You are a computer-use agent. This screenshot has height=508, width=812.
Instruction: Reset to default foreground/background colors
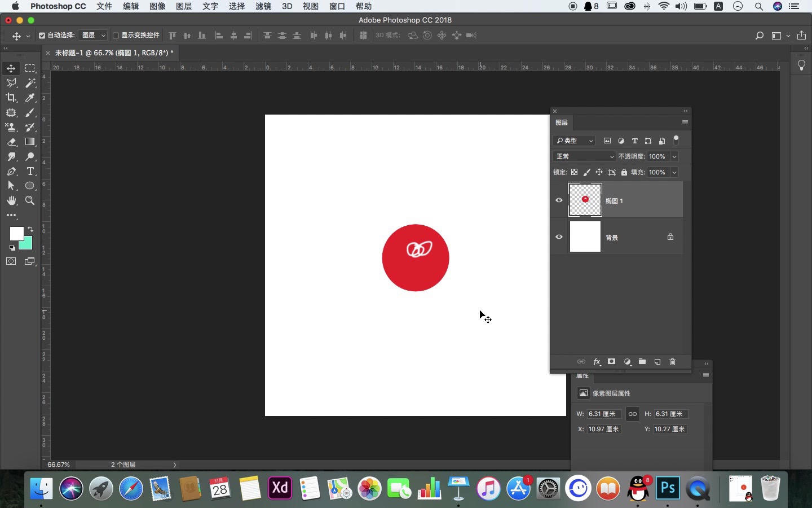[12, 247]
